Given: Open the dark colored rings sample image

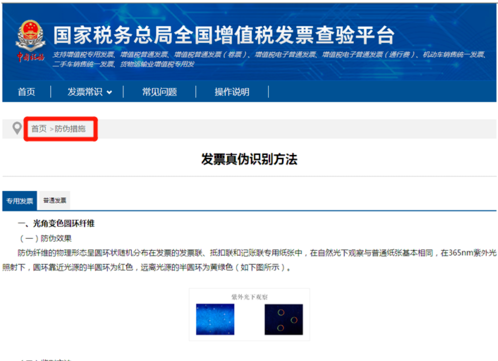Looking at the screenshot, I should (284, 319).
